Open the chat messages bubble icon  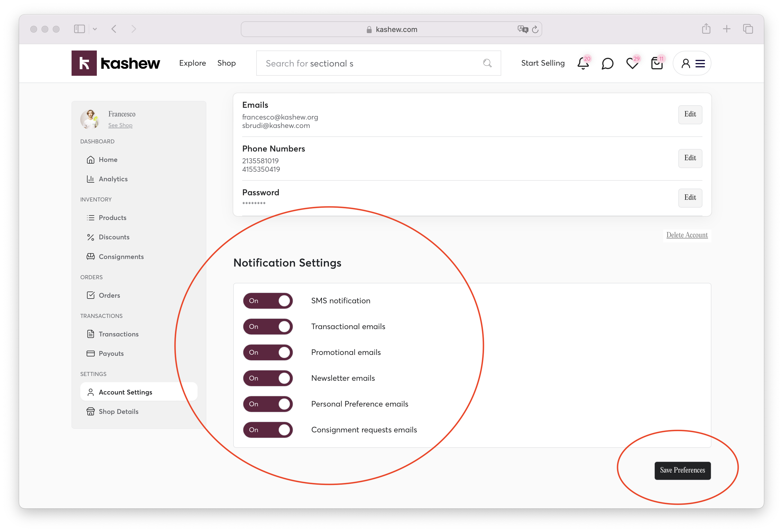click(608, 63)
